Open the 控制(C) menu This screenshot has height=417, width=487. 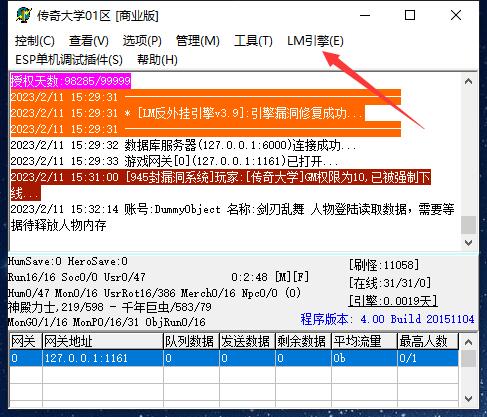pyautogui.click(x=35, y=41)
